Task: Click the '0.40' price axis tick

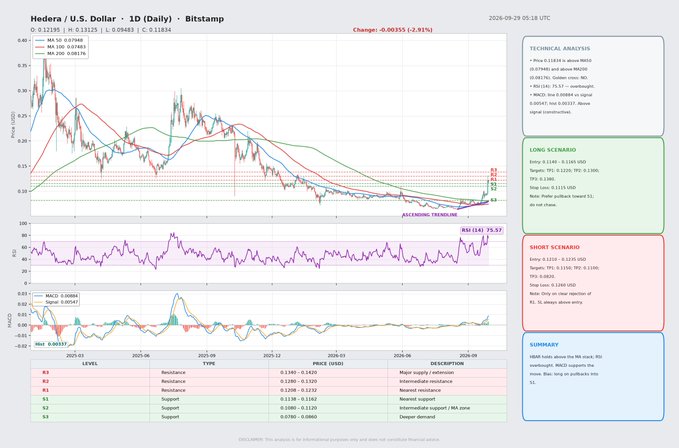Action: click(23, 41)
